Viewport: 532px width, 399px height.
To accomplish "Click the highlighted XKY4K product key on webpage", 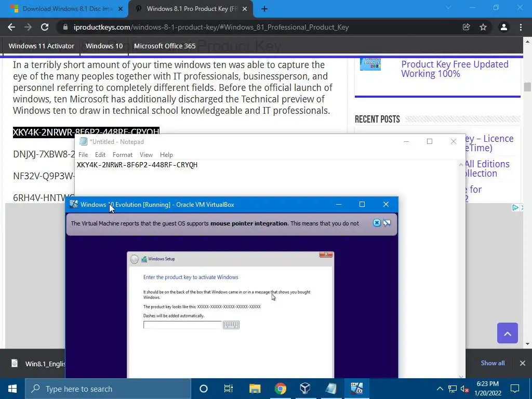I will coord(86,131).
